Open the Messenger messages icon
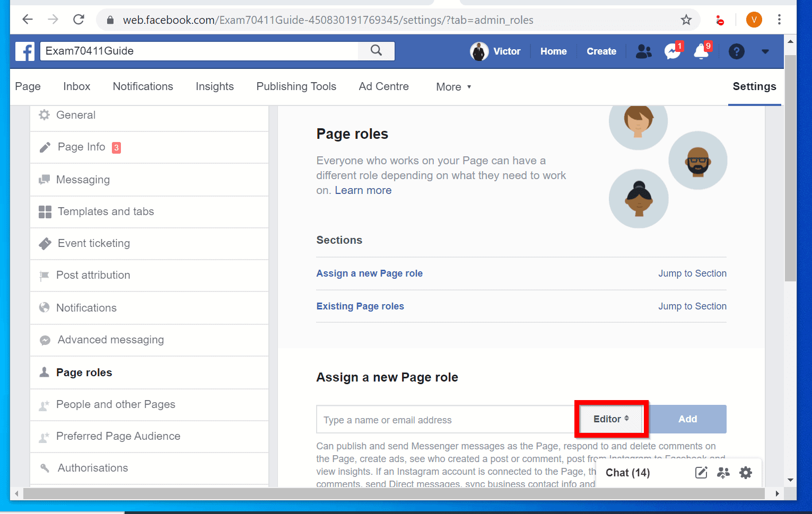The height and width of the screenshot is (514, 812). pos(673,51)
